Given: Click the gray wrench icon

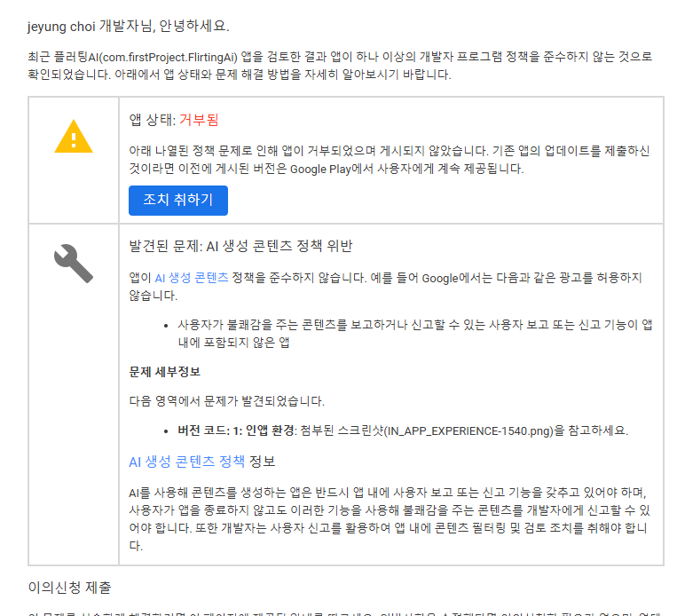Looking at the screenshot, I should click(x=74, y=264).
